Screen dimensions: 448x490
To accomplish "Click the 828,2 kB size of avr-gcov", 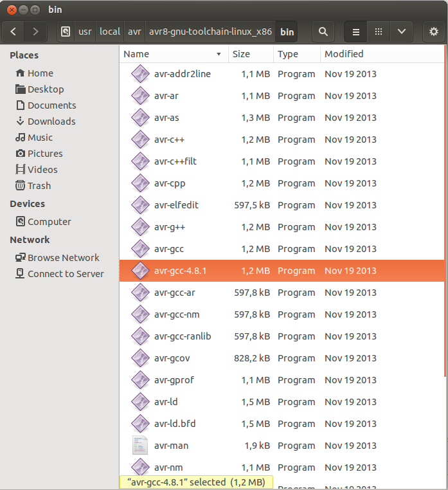I will (252, 358).
